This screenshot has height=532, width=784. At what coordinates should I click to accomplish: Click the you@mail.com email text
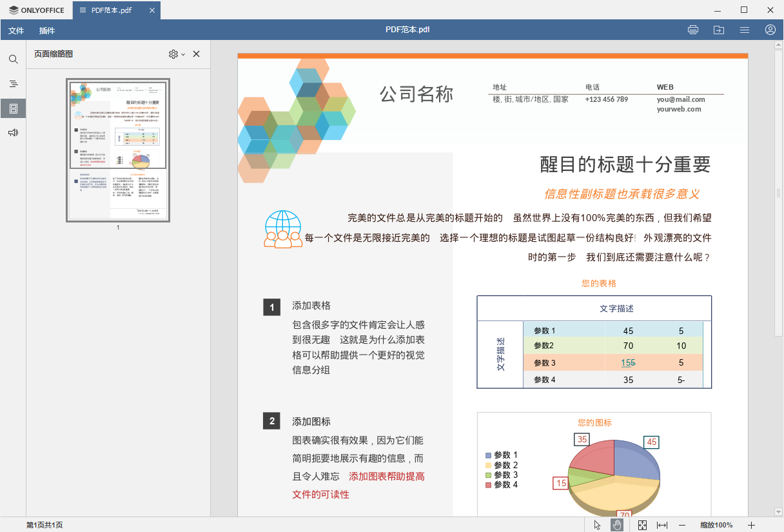(x=681, y=99)
